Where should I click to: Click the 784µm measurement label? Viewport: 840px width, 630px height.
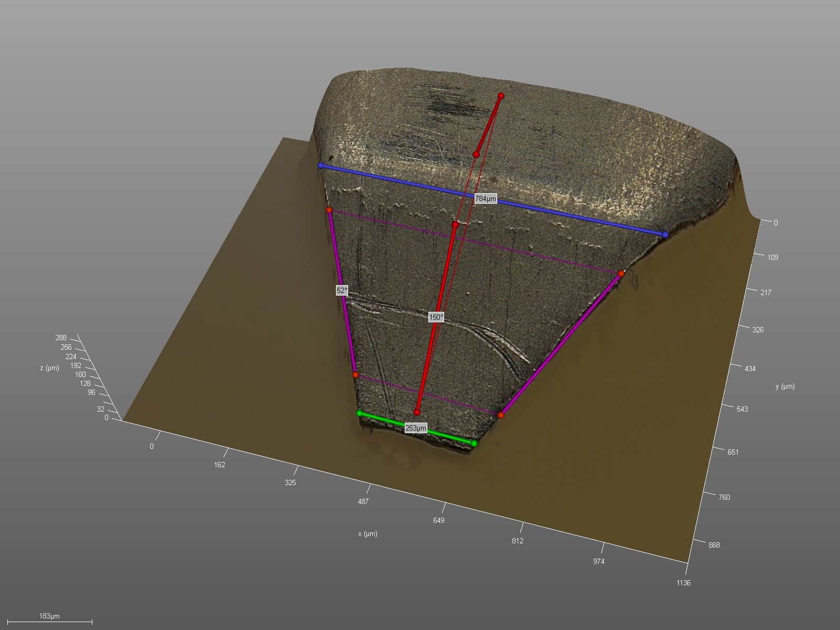click(485, 199)
